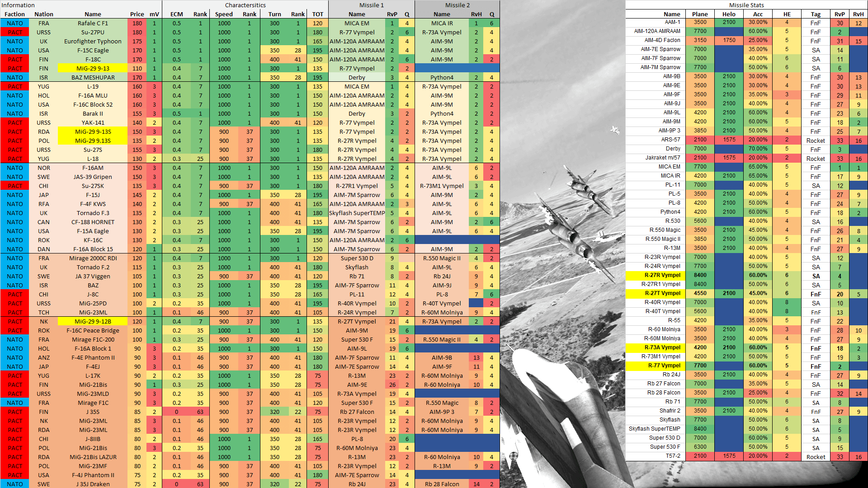
Task: Select the '6300' Plane value in Super 530 F row
Action: (700, 447)
